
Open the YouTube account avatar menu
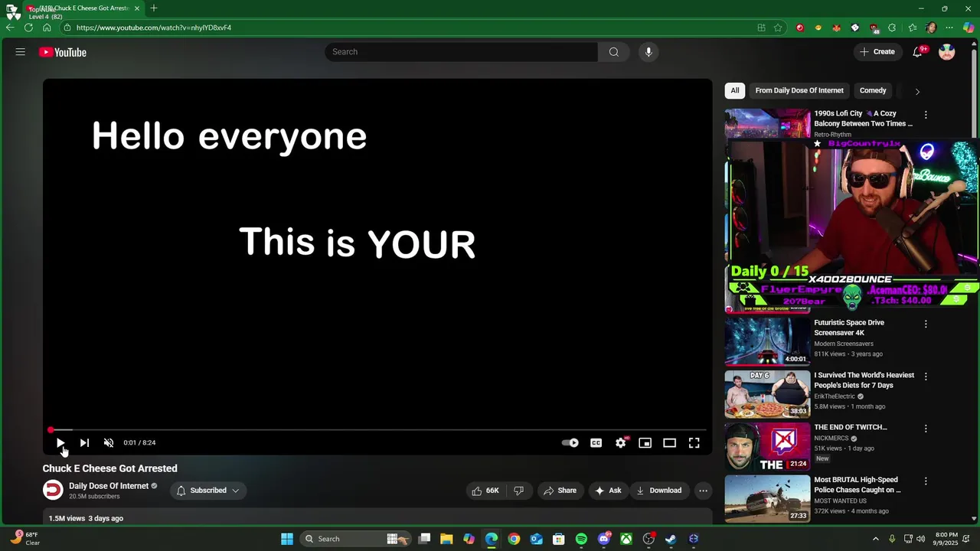pyautogui.click(x=947, y=52)
